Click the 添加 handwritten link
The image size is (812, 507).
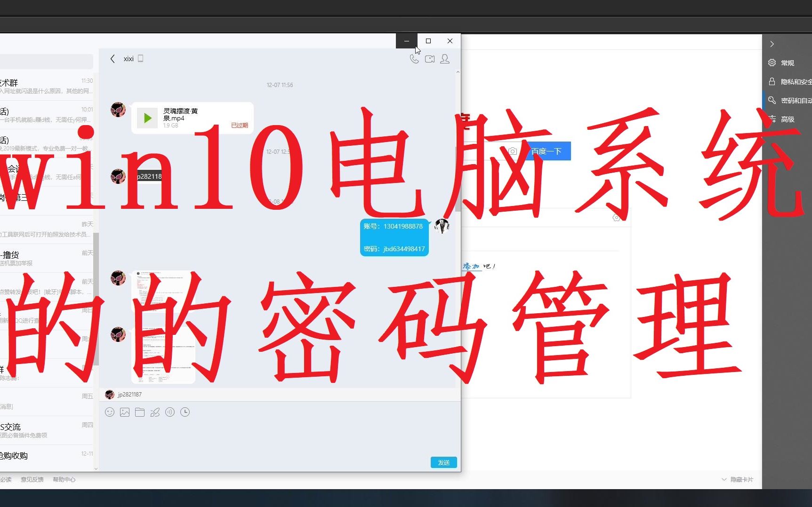point(471,266)
